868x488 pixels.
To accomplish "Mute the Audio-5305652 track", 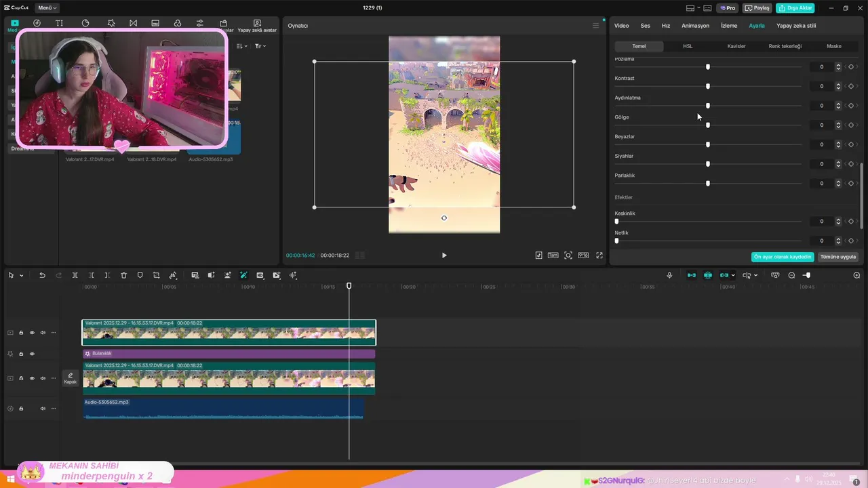I will [43, 409].
